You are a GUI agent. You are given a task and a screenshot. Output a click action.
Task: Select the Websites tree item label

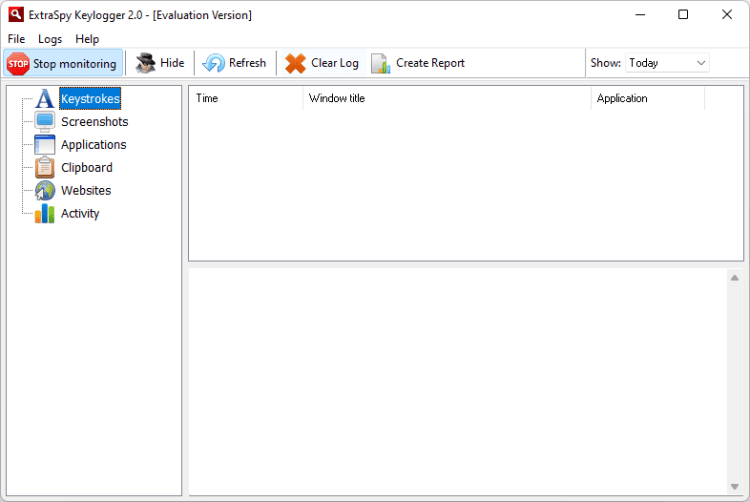[x=86, y=190]
